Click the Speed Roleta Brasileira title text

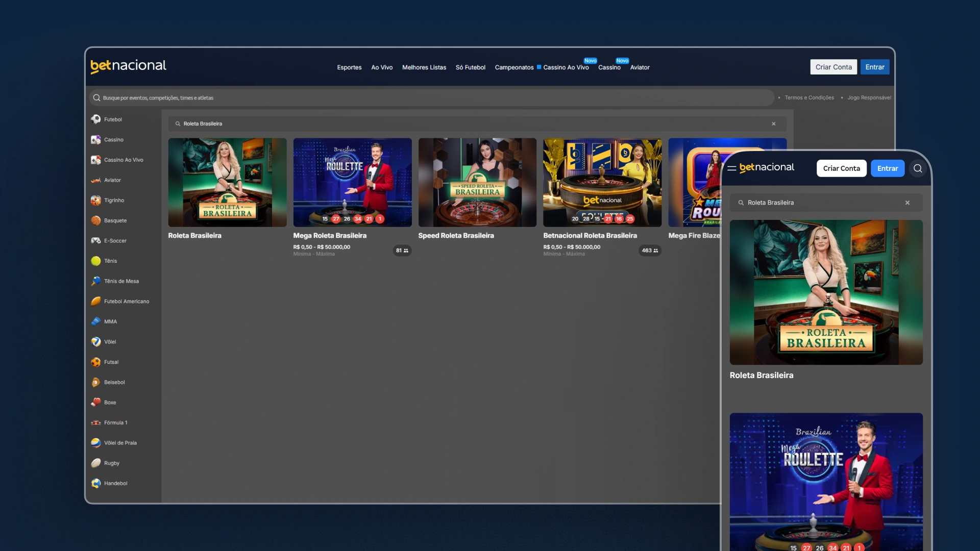456,236
